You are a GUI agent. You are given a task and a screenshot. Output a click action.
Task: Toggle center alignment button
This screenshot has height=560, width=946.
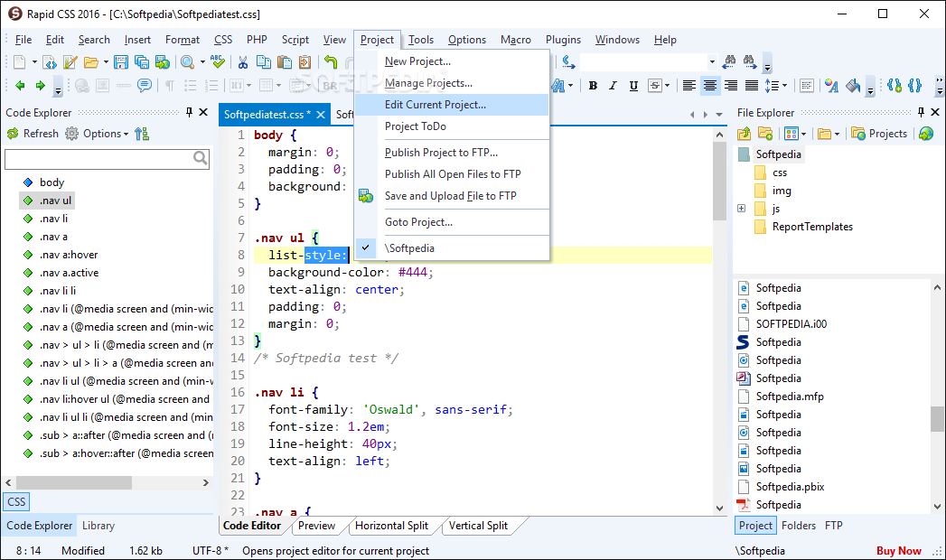[710, 86]
